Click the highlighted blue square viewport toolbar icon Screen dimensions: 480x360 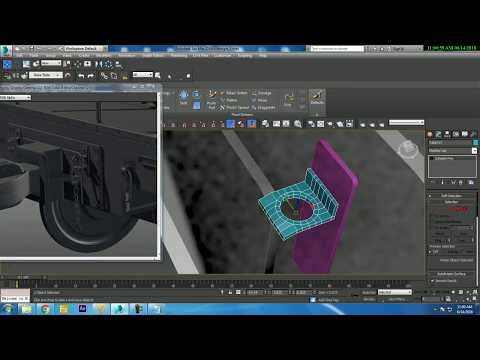(x=230, y=124)
